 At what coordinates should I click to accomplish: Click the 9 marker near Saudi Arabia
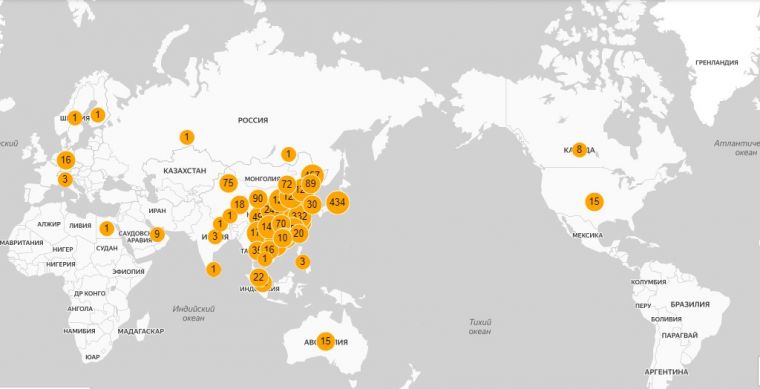157,234
